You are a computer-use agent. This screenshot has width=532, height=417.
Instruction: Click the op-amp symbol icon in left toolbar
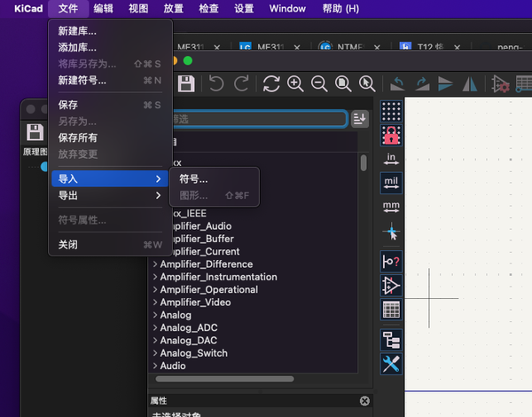(x=391, y=285)
